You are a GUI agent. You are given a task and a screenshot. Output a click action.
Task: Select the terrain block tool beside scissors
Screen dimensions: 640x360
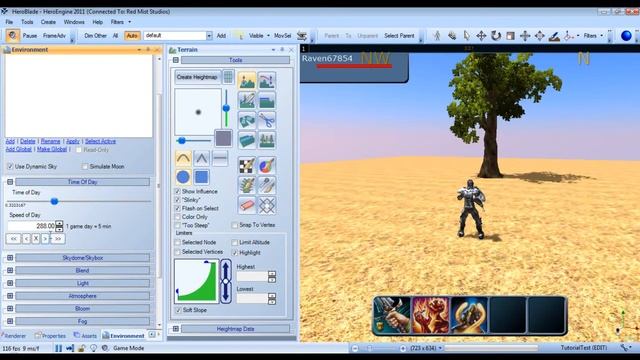point(247,120)
